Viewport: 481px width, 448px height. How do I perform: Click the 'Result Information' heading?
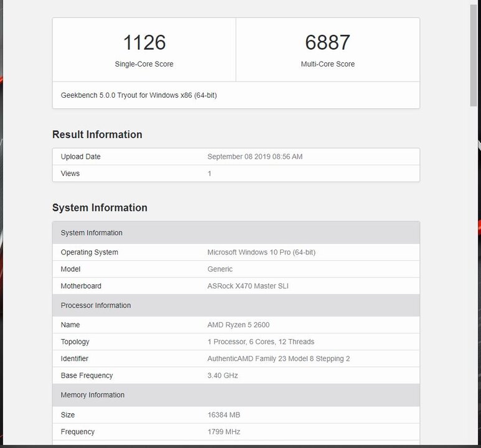click(x=97, y=134)
